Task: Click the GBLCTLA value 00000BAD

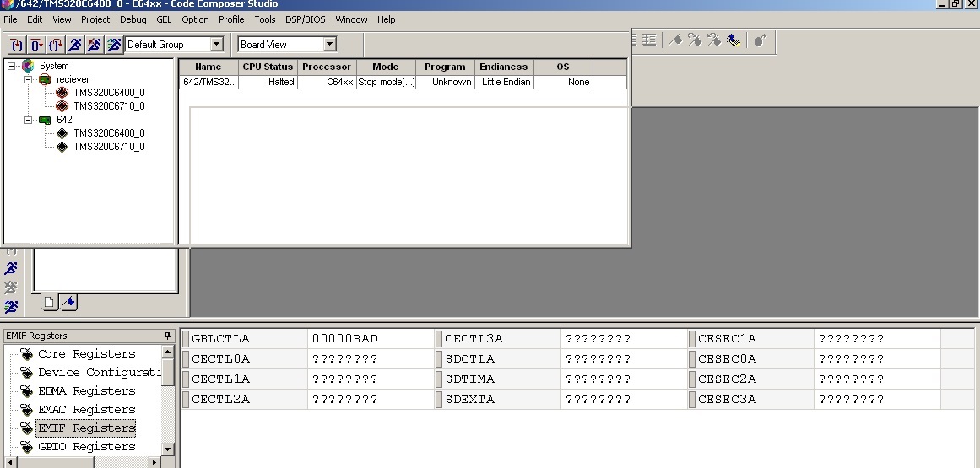Action: tap(345, 339)
